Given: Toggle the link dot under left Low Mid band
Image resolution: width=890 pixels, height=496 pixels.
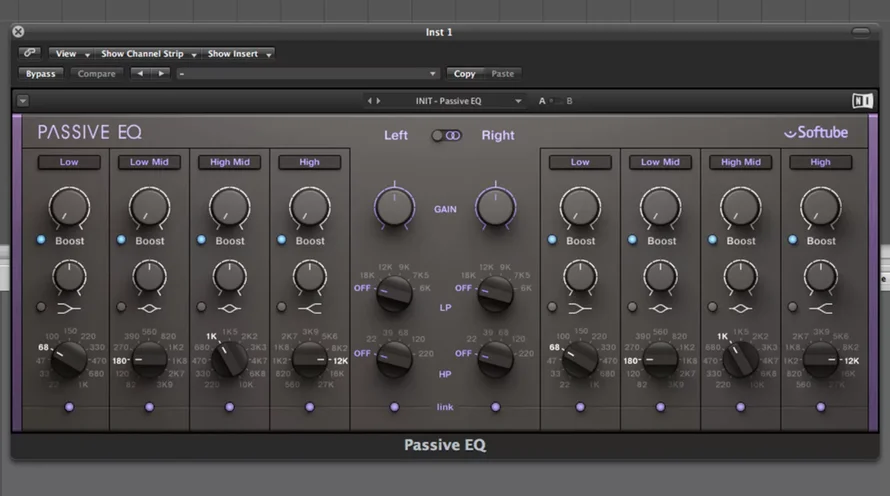Looking at the screenshot, I should point(149,407).
